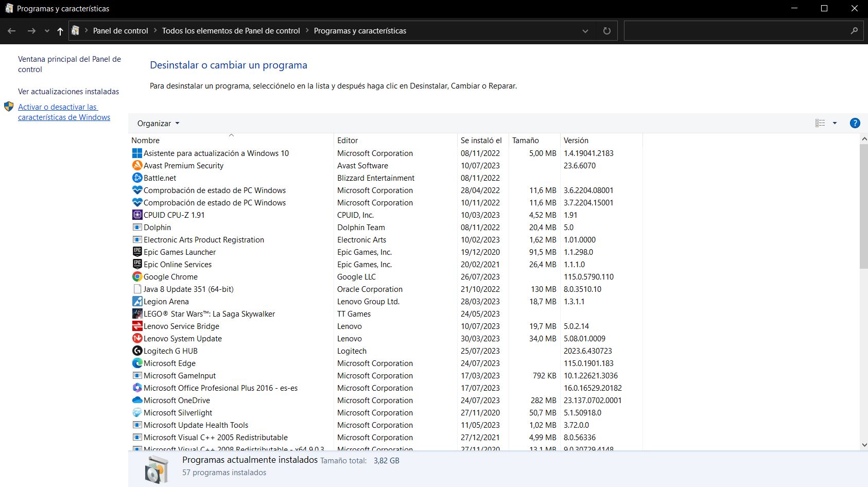This screenshot has width=868, height=487.
Task: Open recent locations dropdown arrow
Action: click(x=47, y=31)
